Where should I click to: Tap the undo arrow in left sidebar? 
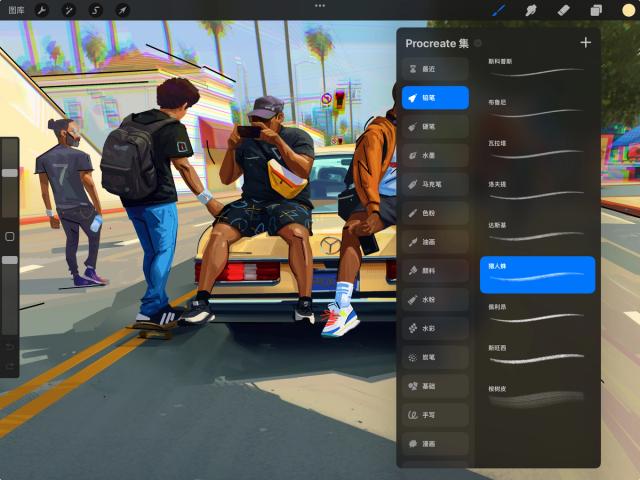[10, 347]
